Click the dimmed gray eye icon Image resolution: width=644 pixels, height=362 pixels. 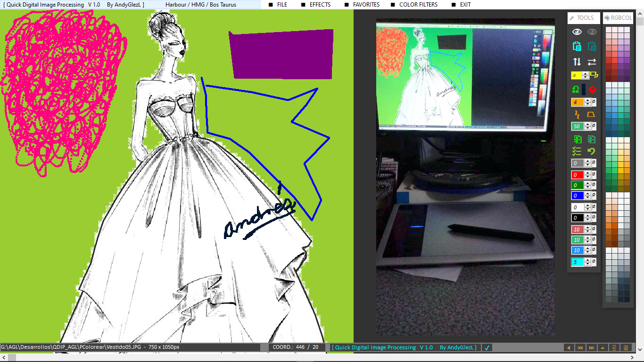(592, 32)
